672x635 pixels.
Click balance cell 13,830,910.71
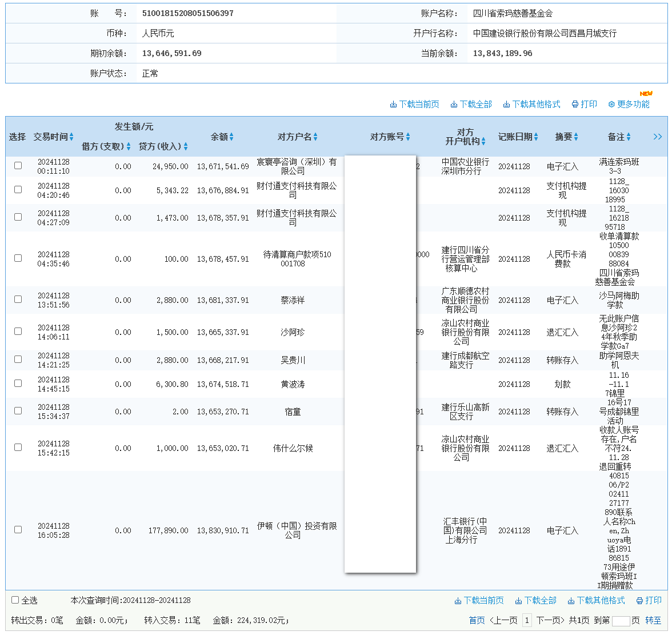pyautogui.click(x=223, y=530)
